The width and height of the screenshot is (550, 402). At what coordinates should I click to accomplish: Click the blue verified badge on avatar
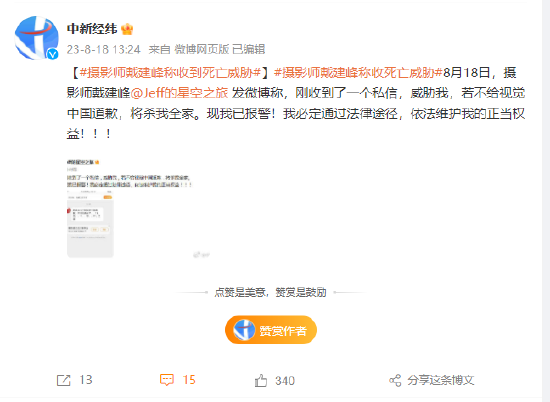53,54
